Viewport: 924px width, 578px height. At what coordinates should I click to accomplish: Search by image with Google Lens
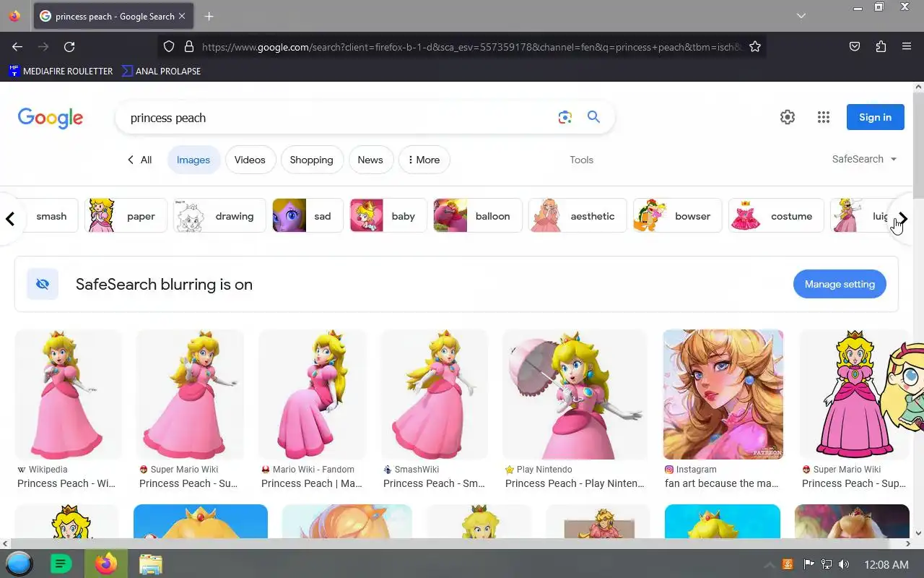coord(565,117)
